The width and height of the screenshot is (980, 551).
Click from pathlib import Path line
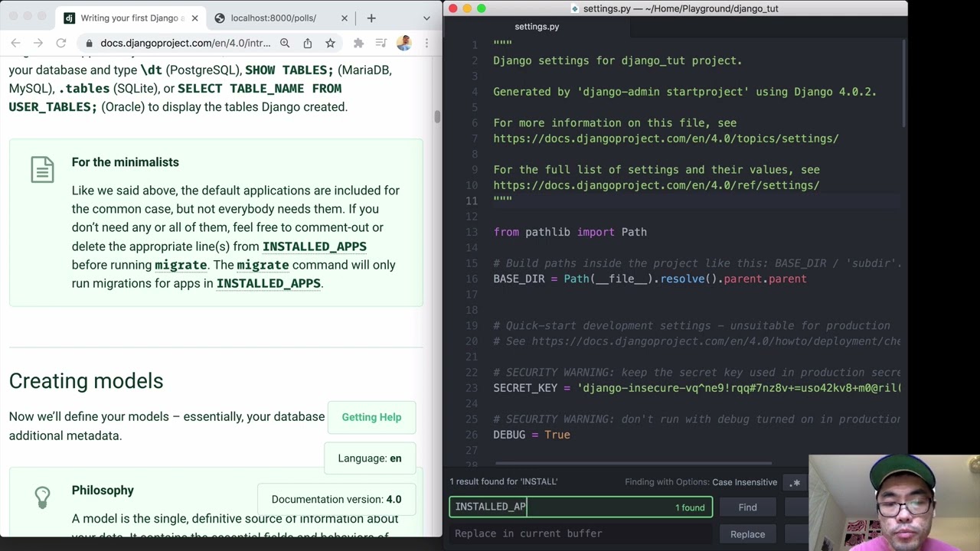570,232
